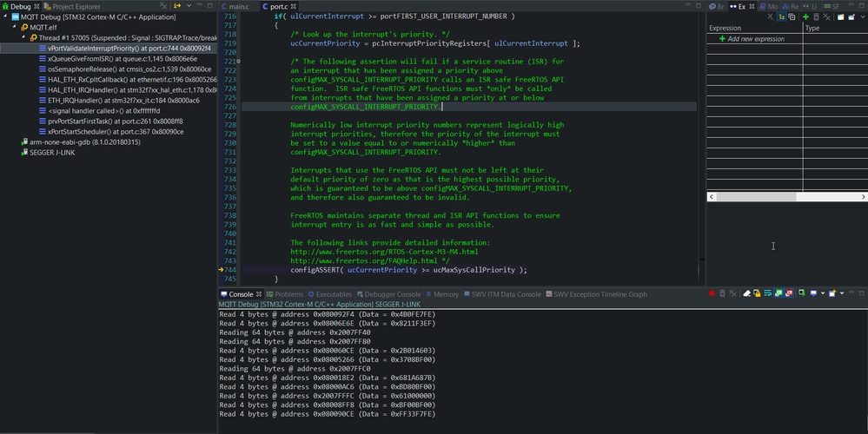Toggle Word Wrap in Console toolbar
Viewport: 868px width, 434px height.
pos(768,293)
